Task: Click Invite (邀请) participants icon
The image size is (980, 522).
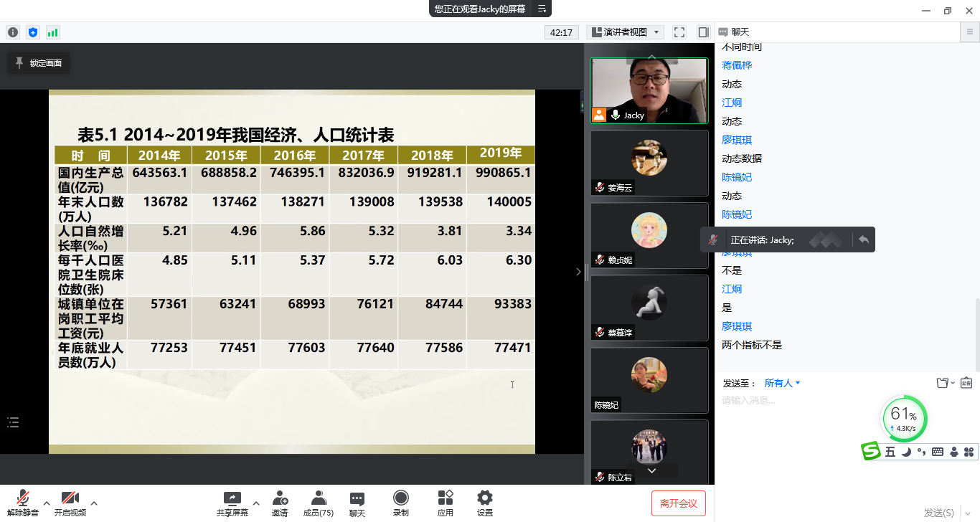Action: coord(280,503)
